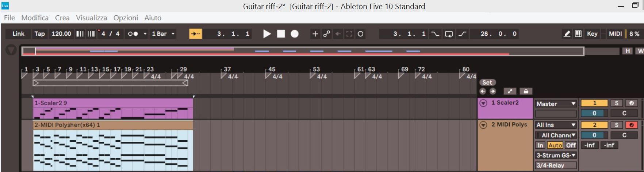
Task: Toggle Capture MIDI bracket icon
Action: pyautogui.click(x=349, y=34)
